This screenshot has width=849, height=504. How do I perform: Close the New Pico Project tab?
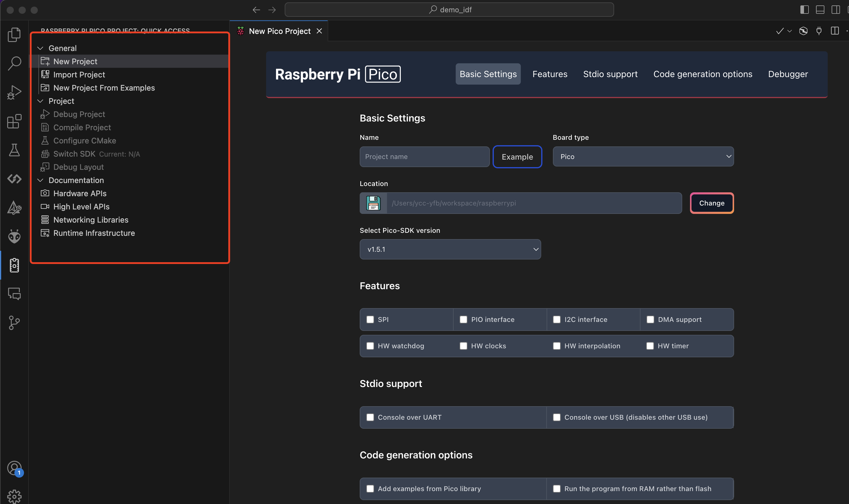click(x=319, y=31)
